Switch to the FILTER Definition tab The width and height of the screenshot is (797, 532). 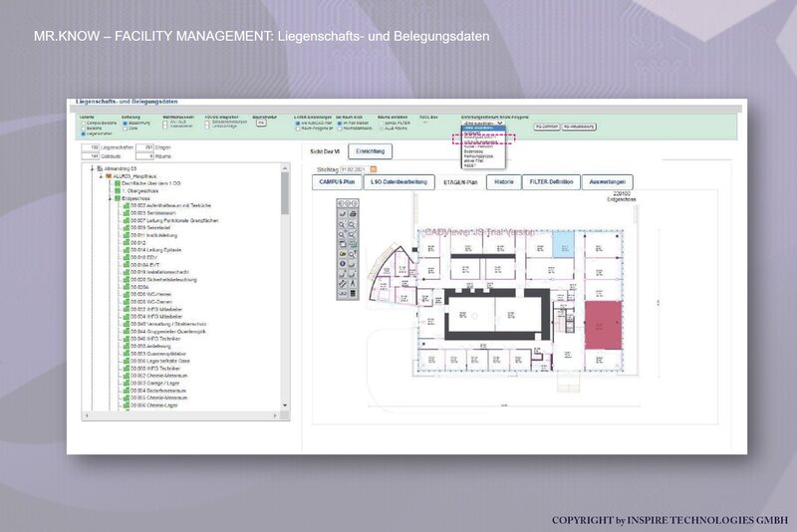(551, 182)
